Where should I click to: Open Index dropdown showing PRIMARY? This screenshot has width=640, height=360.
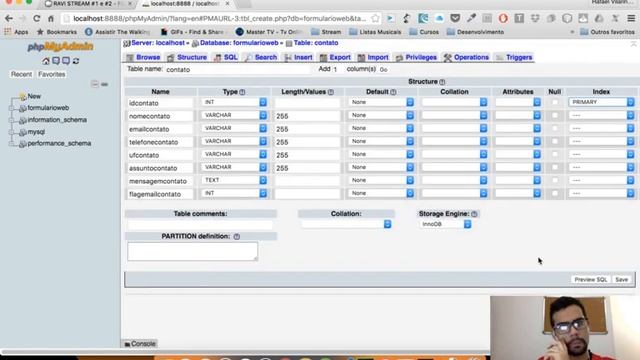click(x=602, y=102)
